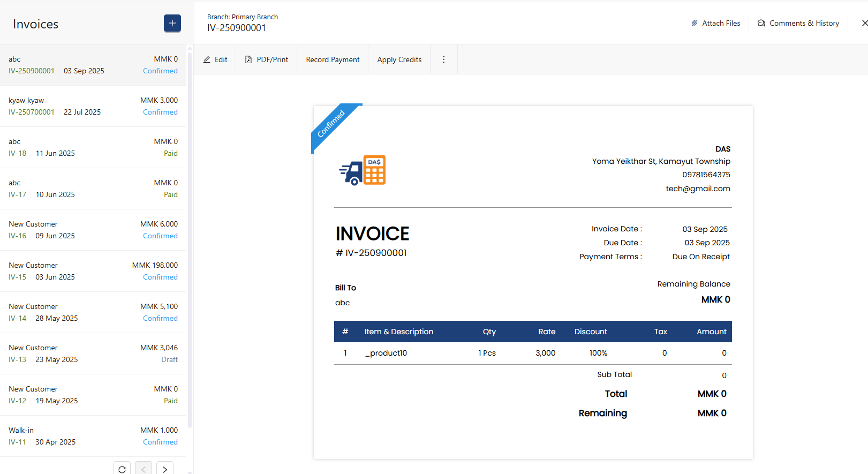The height and width of the screenshot is (474, 868).
Task: Click the MMK 3,000 amount for kyaw kyaw
Action: [x=159, y=100]
